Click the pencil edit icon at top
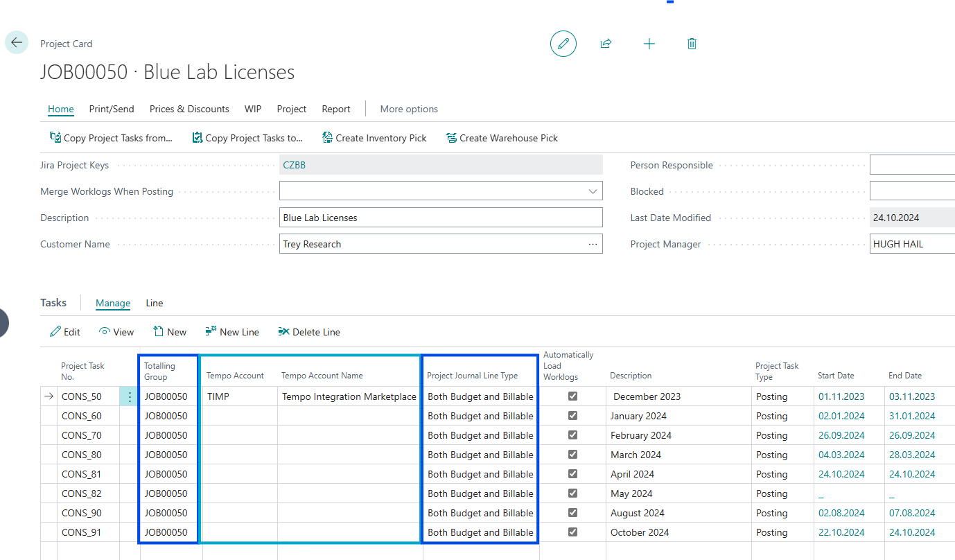Image resolution: width=955 pixels, height=560 pixels. pyautogui.click(x=563, y=44)
